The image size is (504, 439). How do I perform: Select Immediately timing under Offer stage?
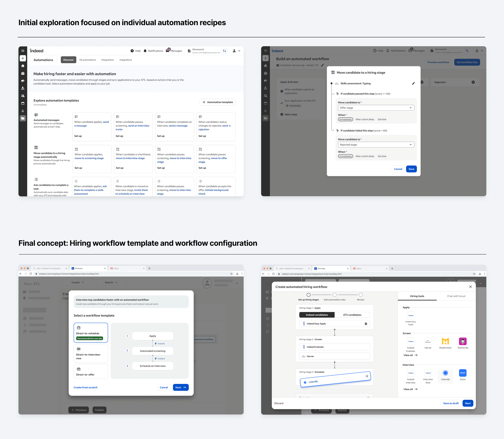tap(345, 119)
